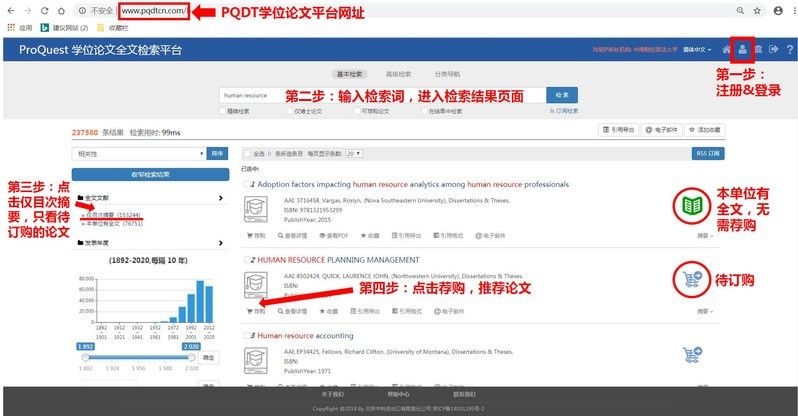
Task: Open the ProQuest header home icon
Action: click(x=726, y=49)
